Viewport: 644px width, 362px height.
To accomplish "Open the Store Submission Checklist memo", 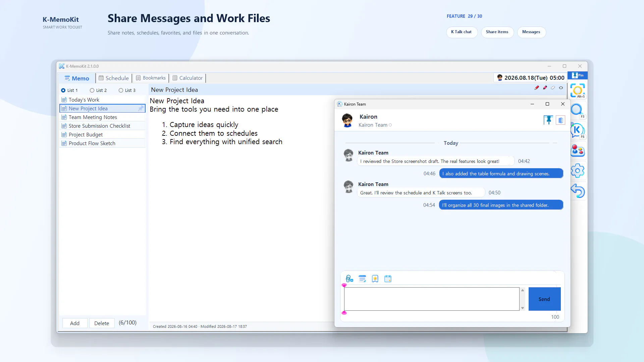I will click(x=102, y=126).
